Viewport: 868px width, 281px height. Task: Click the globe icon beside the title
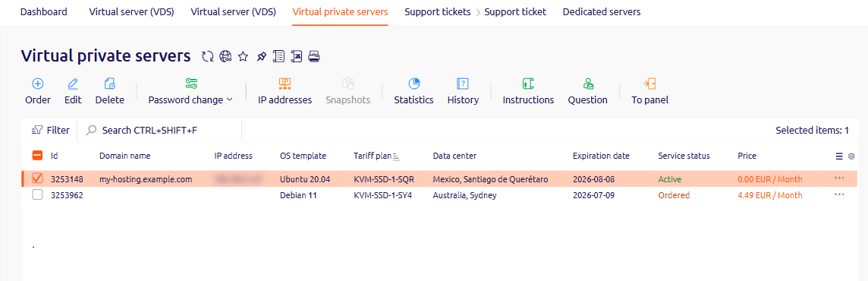point(225,56)
